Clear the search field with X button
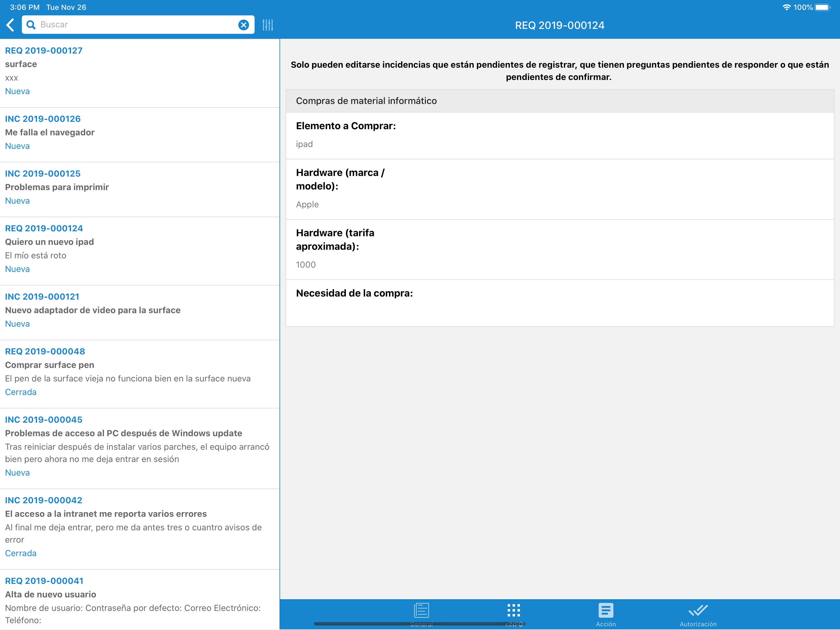Viewport: 840px width, 630px height. [244, 25]
